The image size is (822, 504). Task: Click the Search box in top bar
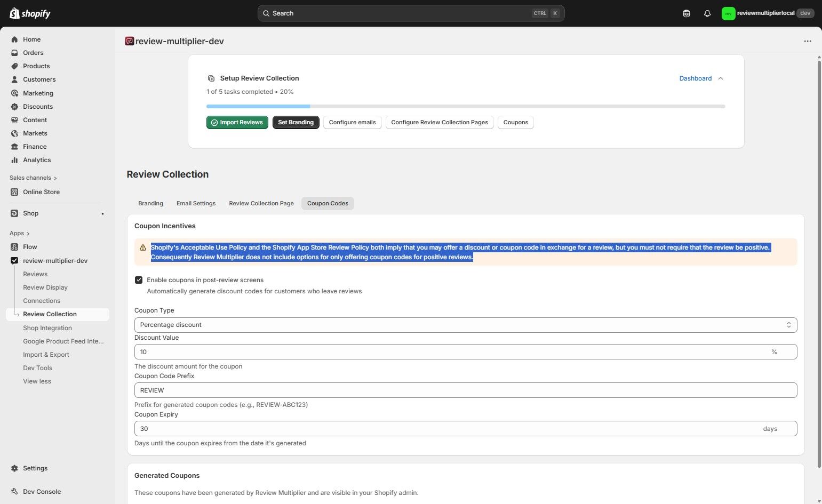[411, 13]
